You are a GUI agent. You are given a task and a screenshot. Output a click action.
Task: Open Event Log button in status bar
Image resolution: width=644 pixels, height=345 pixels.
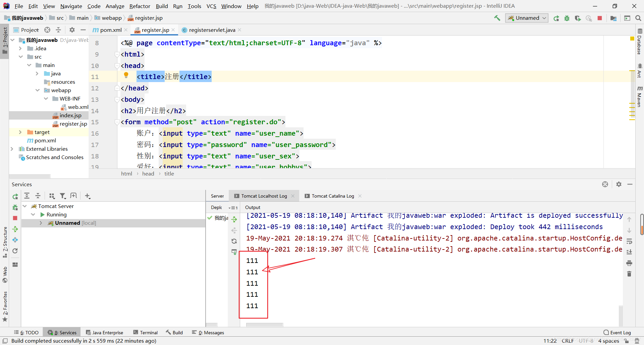pyautogui.click(x=617, y=332)
